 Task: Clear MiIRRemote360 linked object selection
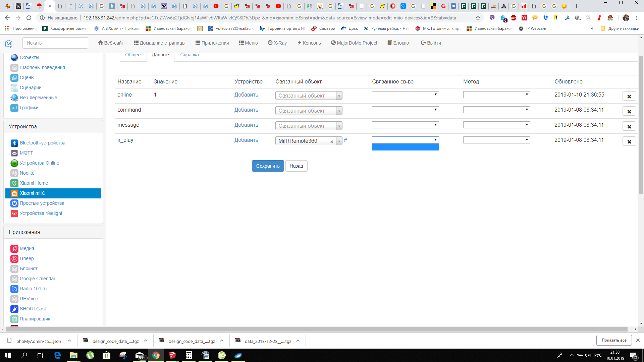331,141
